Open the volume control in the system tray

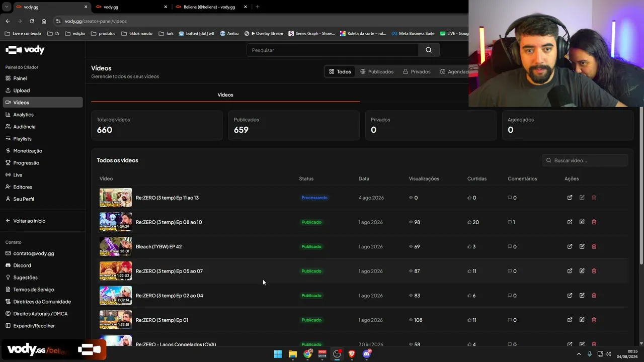pyautogui.click(x=608, y=354)
